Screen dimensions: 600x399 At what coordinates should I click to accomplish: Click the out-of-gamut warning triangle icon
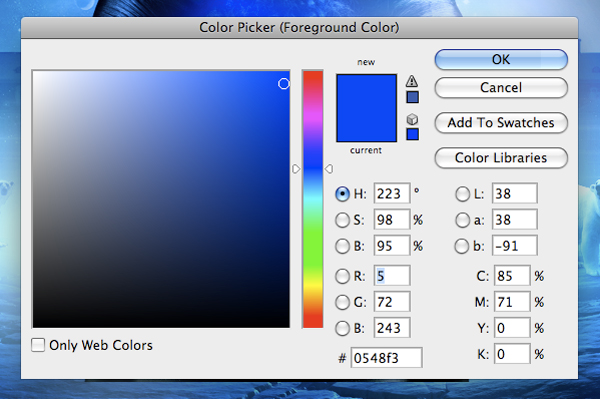pyautogui.click(x=412, y=81)
